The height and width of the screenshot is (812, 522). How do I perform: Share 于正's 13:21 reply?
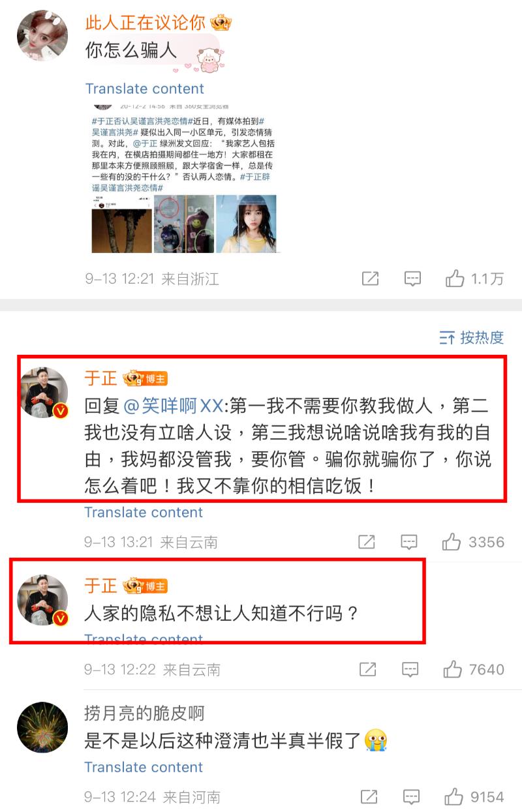(x=367, y=542)
